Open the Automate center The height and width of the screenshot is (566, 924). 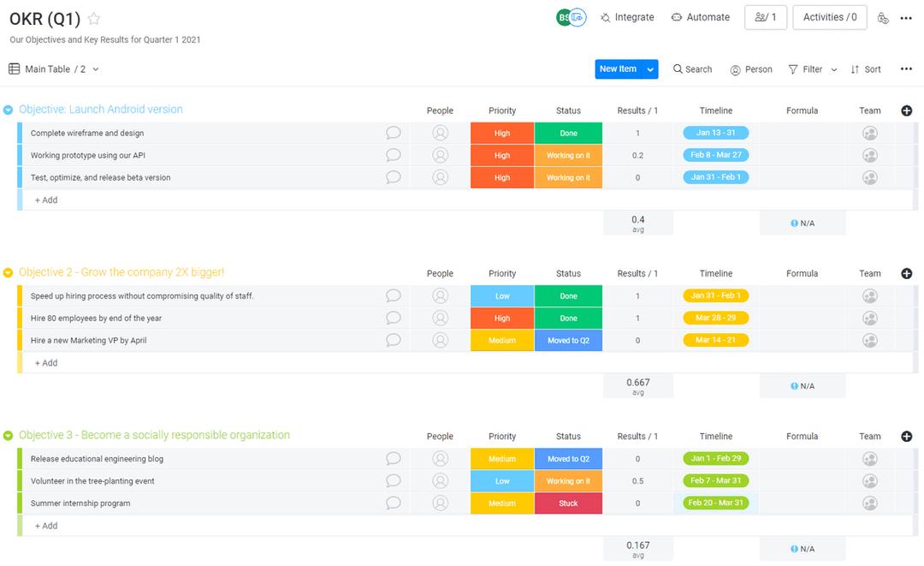[x=702, y=16]
